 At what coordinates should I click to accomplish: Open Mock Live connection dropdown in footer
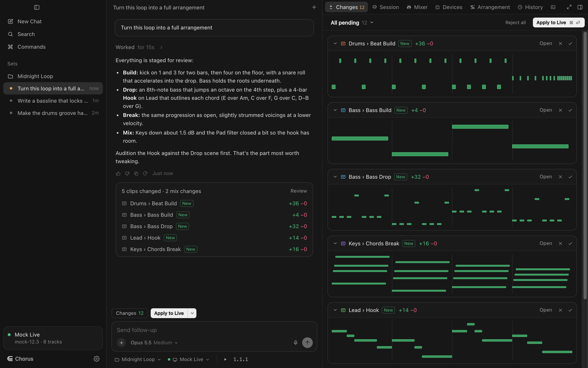(189, 359)
